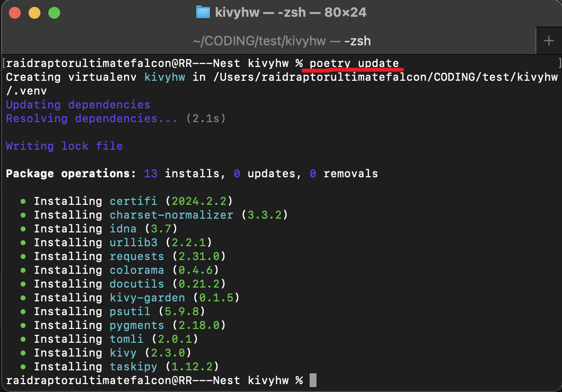Click the kivy version '2.3.0'

168,353
